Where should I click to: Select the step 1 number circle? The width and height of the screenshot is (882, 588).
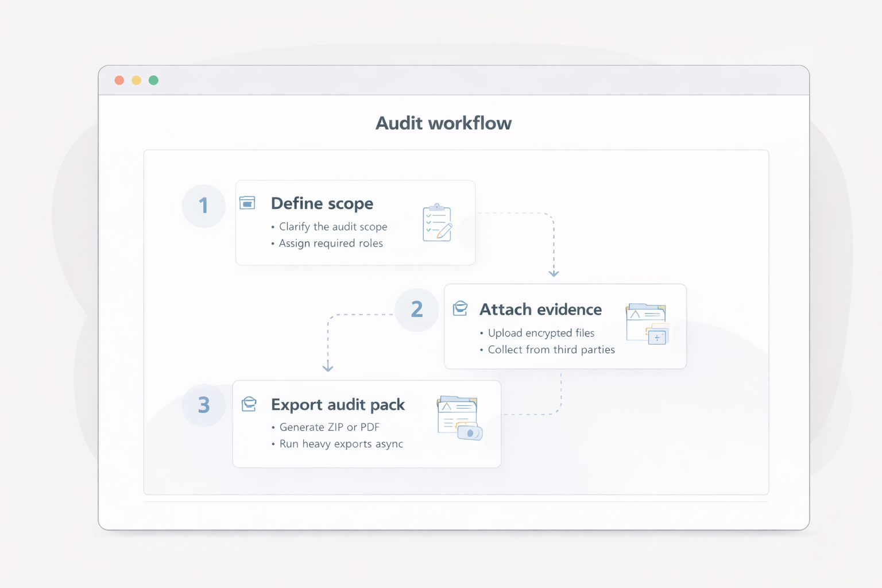pos(203,206)
